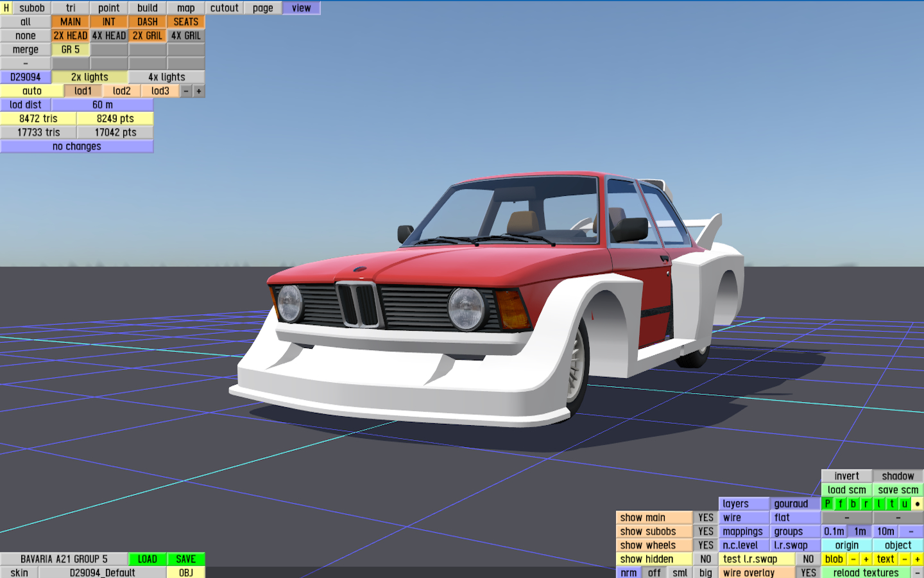Toggle the test l.r.swap NO button
Image resolution: width=924 pixels, height=578 pixels.
[809, 559]
